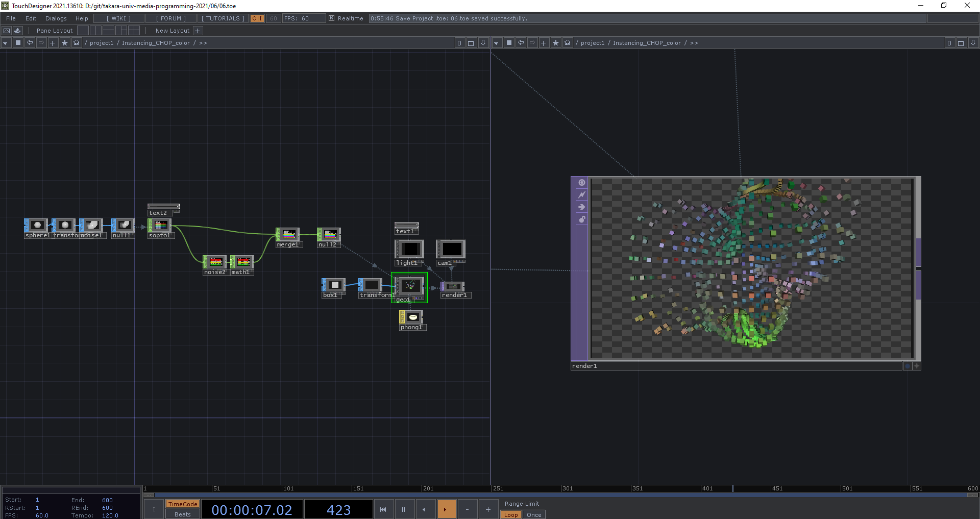The image size is (980, 519).
Task: Open the Dialogs menu
Action: 56,18
